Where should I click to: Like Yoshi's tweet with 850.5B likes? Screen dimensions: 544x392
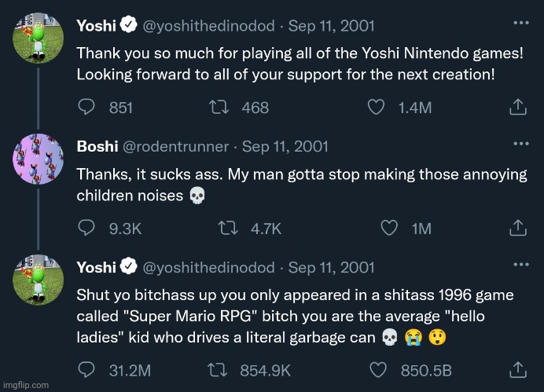377,368
